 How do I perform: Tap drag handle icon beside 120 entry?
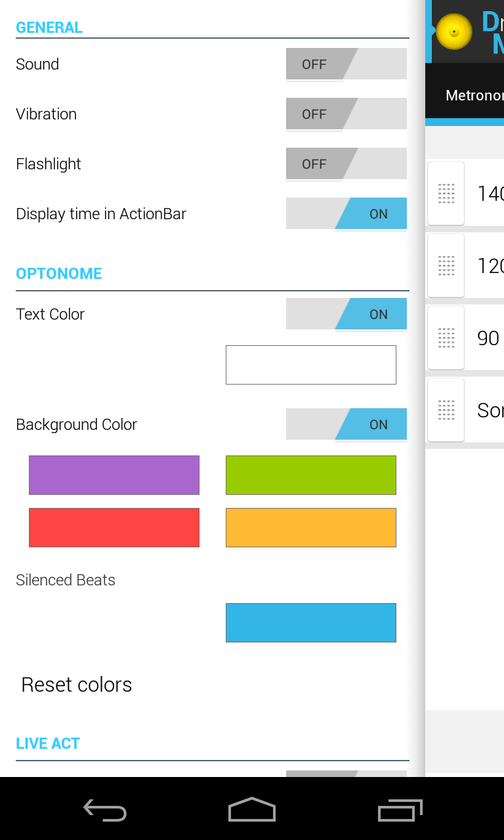point(446,266)
